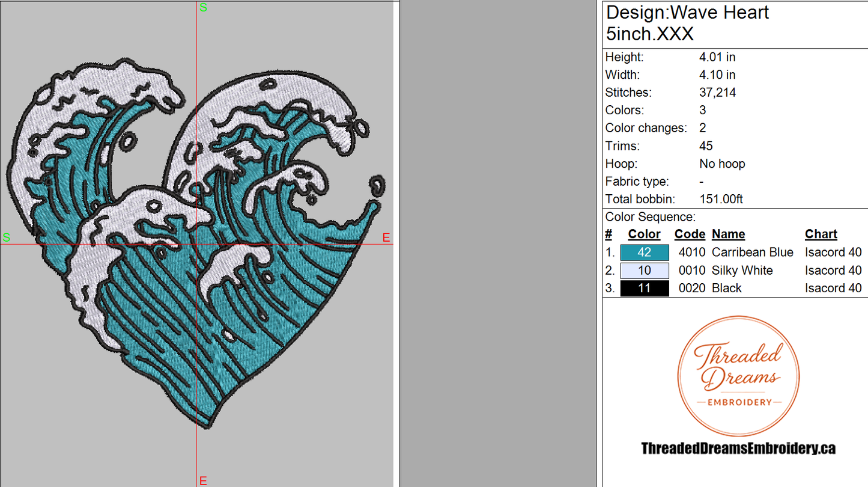This screenshot has width=868, height=487.
Task: Click the 'Color' column header
Action: (644, 234)
